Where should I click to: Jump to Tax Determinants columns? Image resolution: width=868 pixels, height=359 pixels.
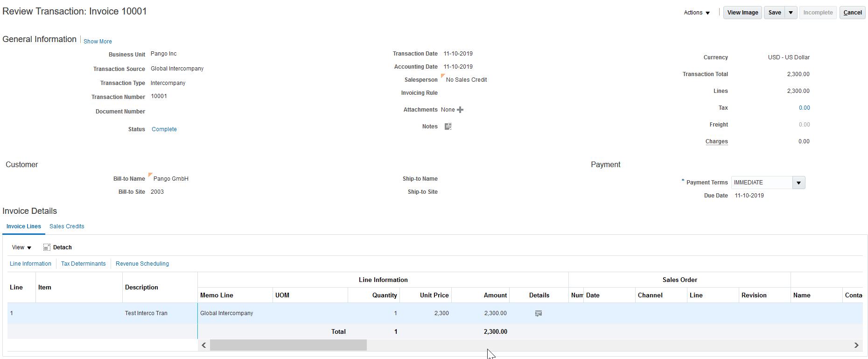click(83, 264)
